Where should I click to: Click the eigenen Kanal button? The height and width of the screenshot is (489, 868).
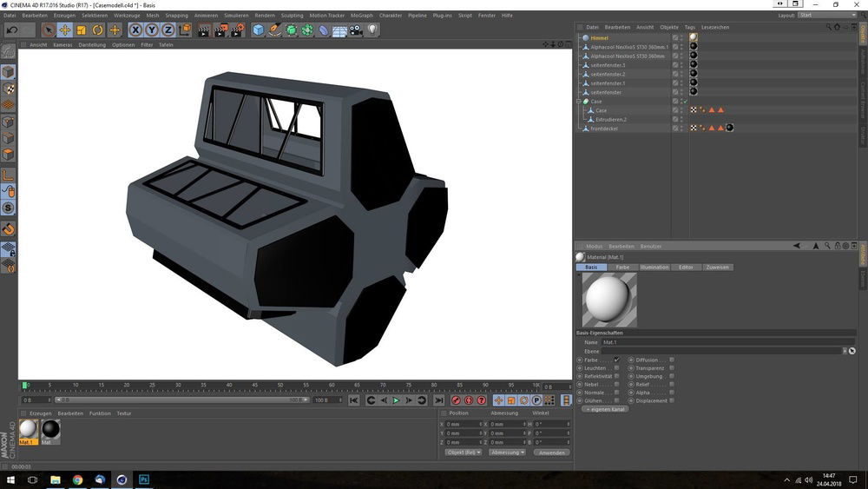click(x=603, y=409)
